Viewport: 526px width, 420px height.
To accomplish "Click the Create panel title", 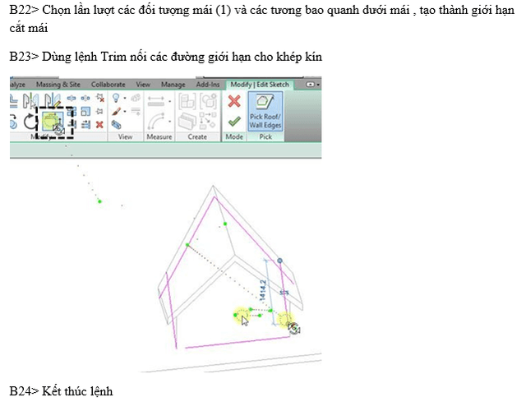I will click(x=197, y=137).
